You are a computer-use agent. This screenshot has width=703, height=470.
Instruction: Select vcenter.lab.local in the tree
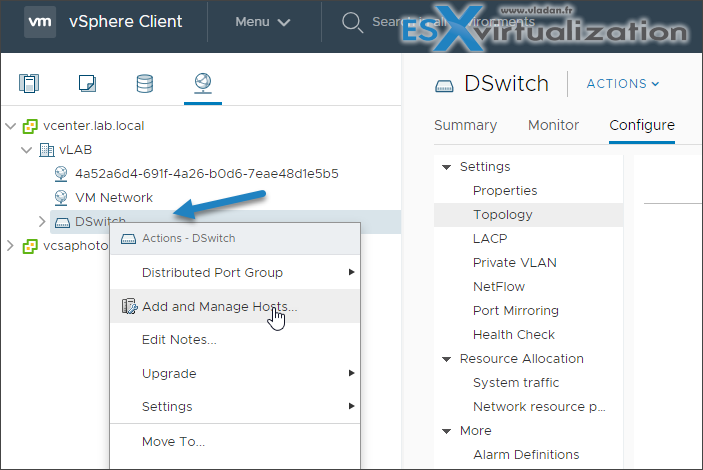point(94,126)
